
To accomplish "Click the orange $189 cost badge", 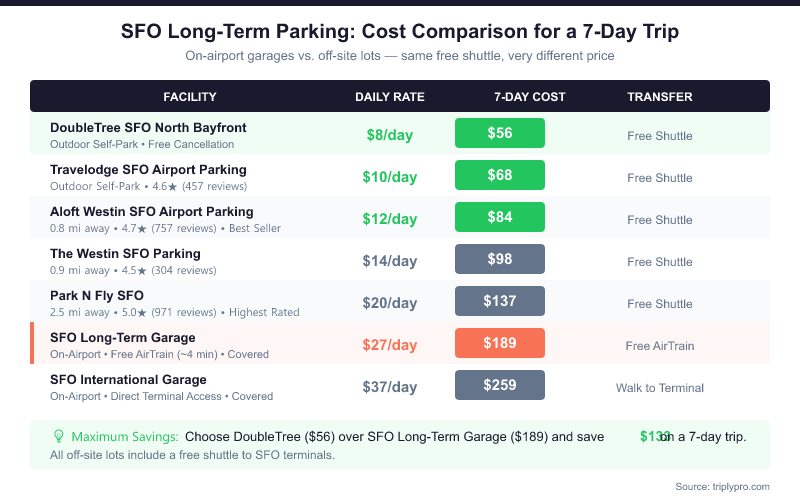I will (499, 344).
